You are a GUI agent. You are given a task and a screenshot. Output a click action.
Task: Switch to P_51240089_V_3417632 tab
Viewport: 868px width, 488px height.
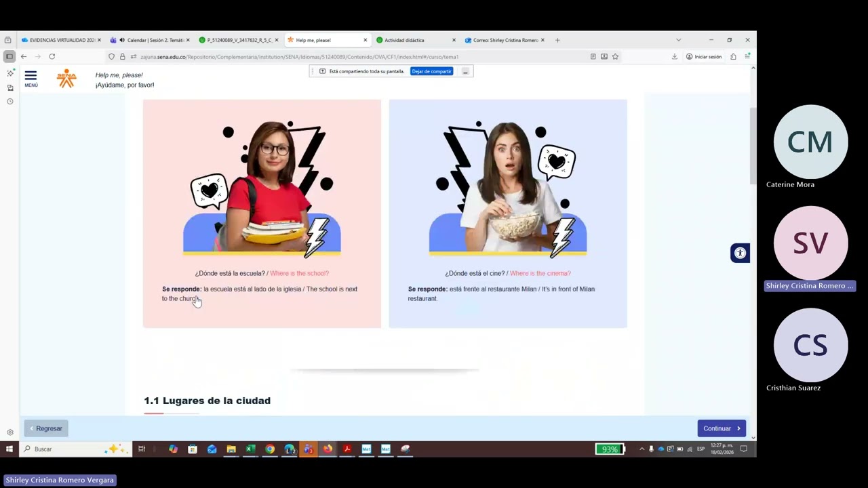pos(239,40)
